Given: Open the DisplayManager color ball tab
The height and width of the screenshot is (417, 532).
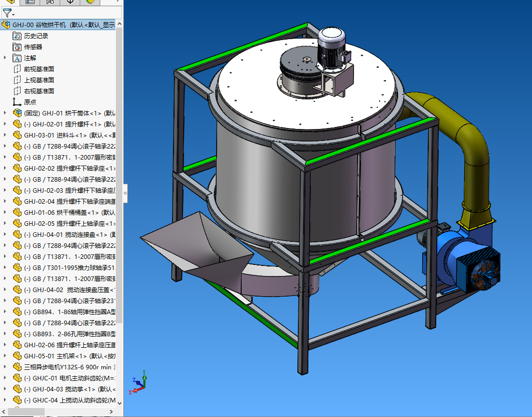Looking at the screenshot, I should (x=90, y=2).
